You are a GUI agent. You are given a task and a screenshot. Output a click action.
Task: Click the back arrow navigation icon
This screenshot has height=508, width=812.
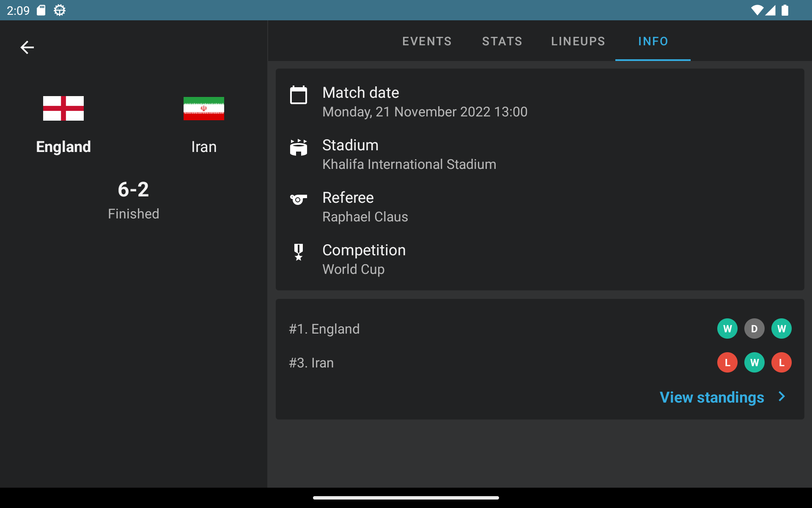tap(27, 47)
